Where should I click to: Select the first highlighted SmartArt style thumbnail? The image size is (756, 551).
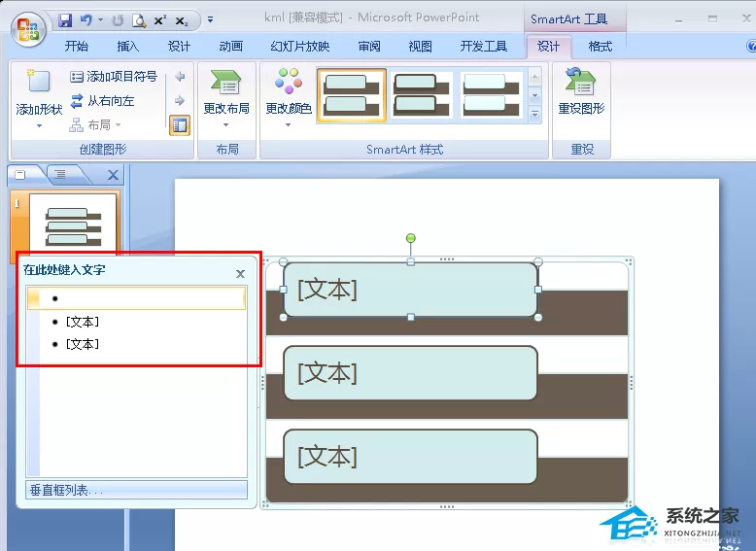[352, 95]
